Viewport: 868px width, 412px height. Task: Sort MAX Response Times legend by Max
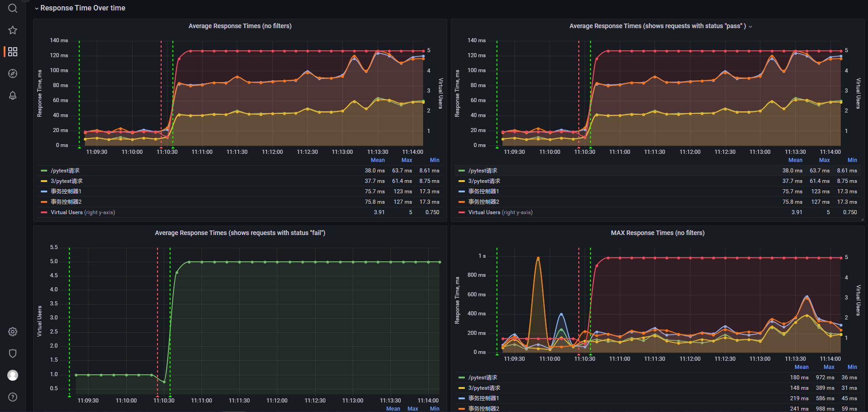click(829, 367)
